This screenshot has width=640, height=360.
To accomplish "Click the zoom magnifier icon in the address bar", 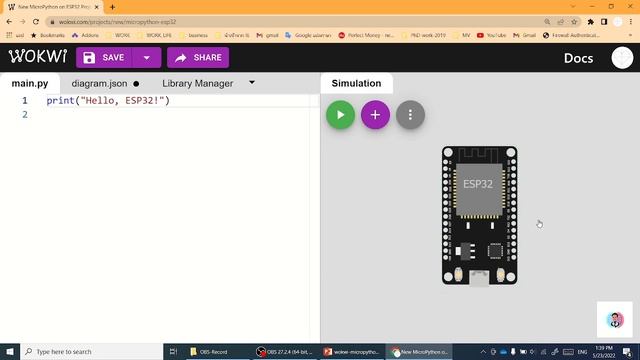I will point(547,22).
